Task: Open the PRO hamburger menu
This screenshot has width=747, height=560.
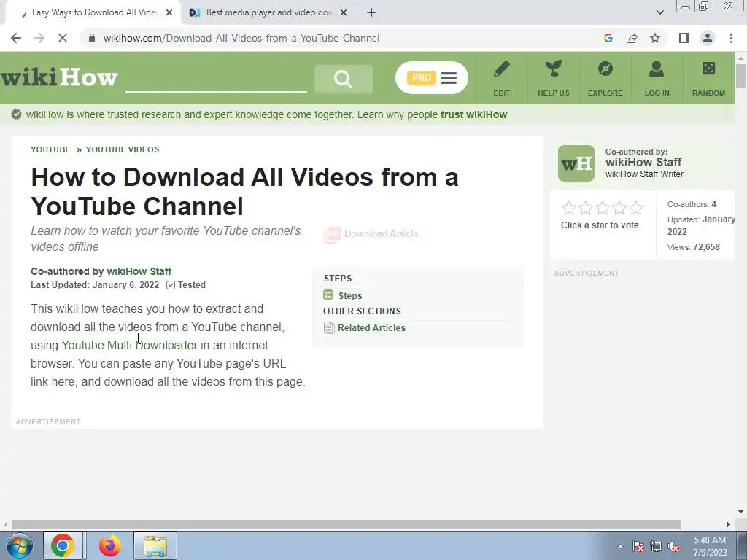Action: [432, 77]
